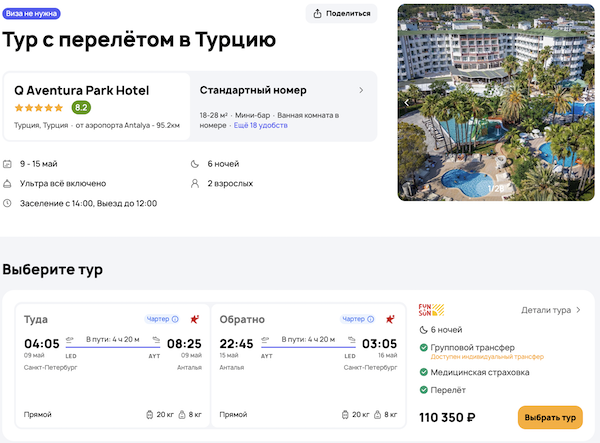Click the Поделиться share button
600x443 pixels.
tap(342, 13)
